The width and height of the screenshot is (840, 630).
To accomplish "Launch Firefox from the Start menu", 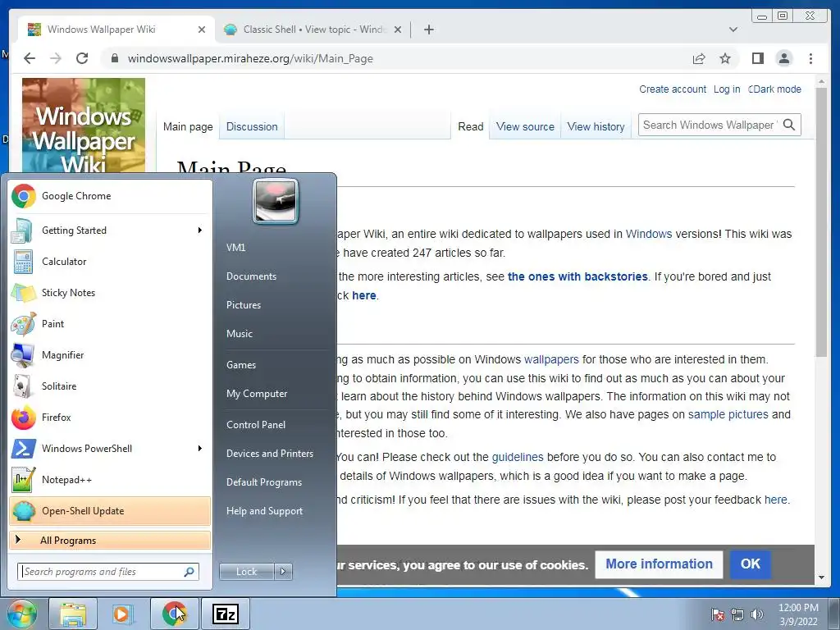I will pos(110,417).
